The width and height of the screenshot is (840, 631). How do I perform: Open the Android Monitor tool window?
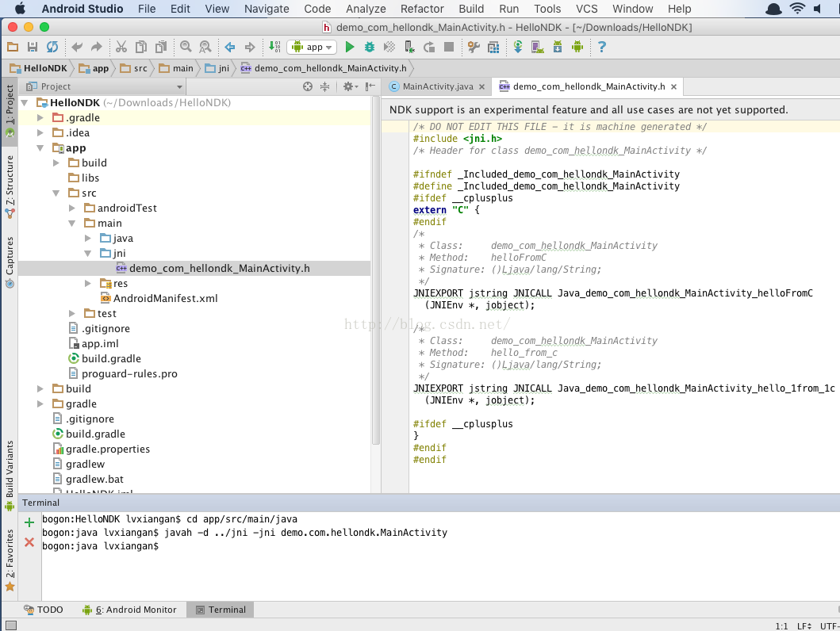click(x=129, y=610)
